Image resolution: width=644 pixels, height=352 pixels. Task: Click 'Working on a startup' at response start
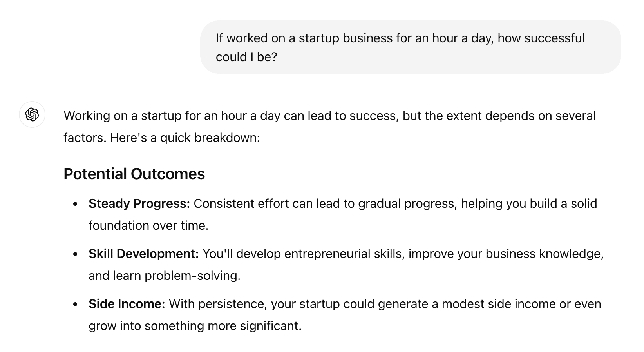pos(123,116)
